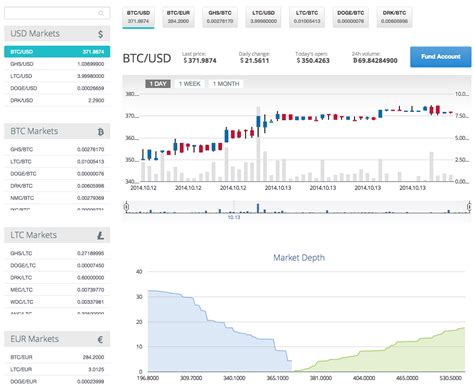Open LTC/BTC row in the BTC Markets list
This screenshot has height=388, width=474.
coord(57,161)
